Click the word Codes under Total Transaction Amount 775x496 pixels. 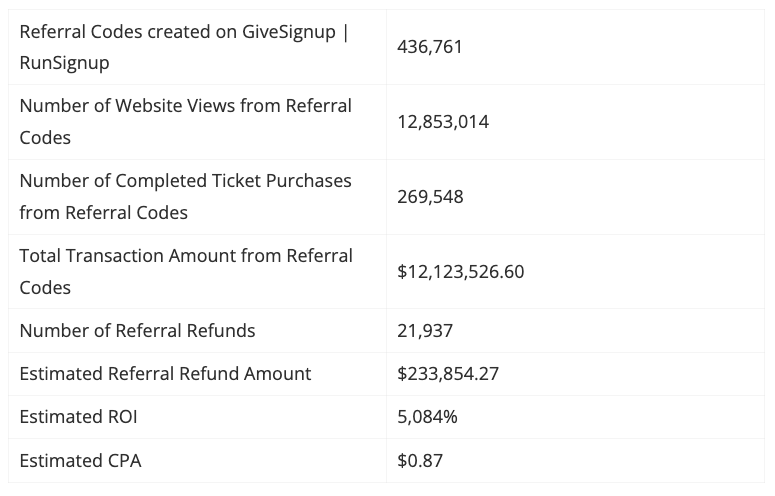(x=45, y=288)
